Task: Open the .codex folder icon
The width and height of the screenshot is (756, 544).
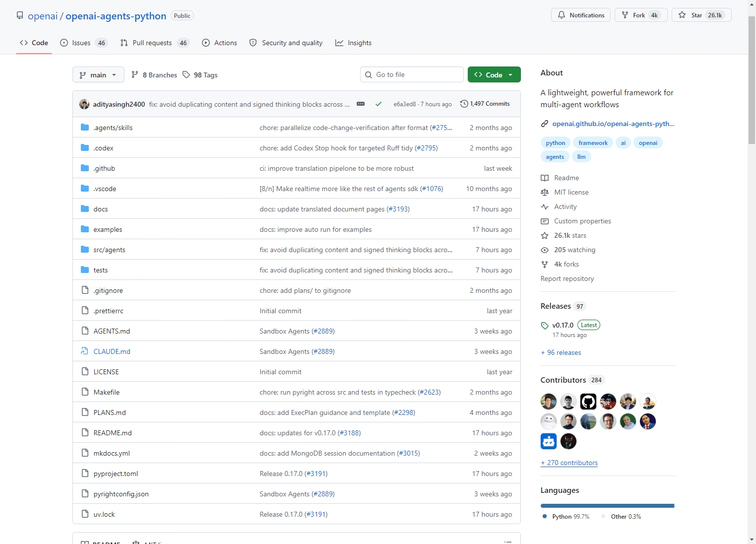Action: pyautogui.click(x=85, y=147)
